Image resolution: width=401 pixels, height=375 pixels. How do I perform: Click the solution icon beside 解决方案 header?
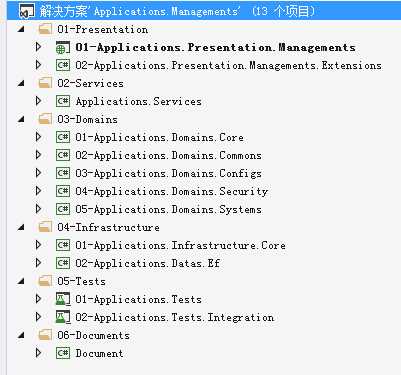[x=27, y=11]
